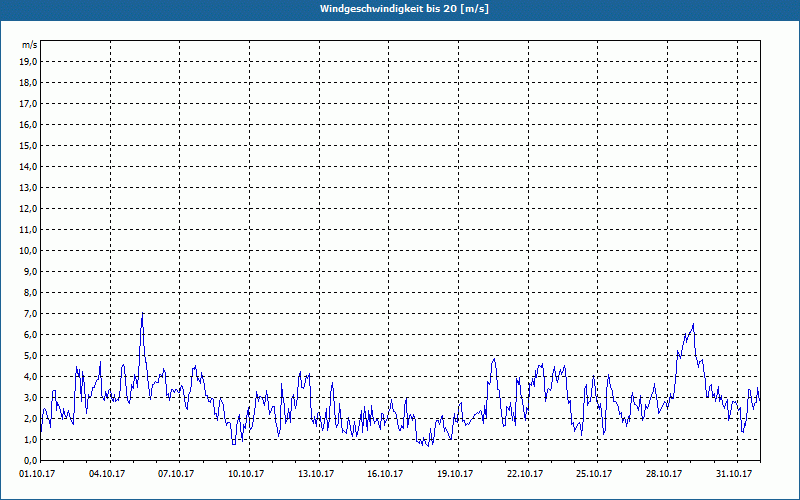Select the date label 13.10.17

316,474
